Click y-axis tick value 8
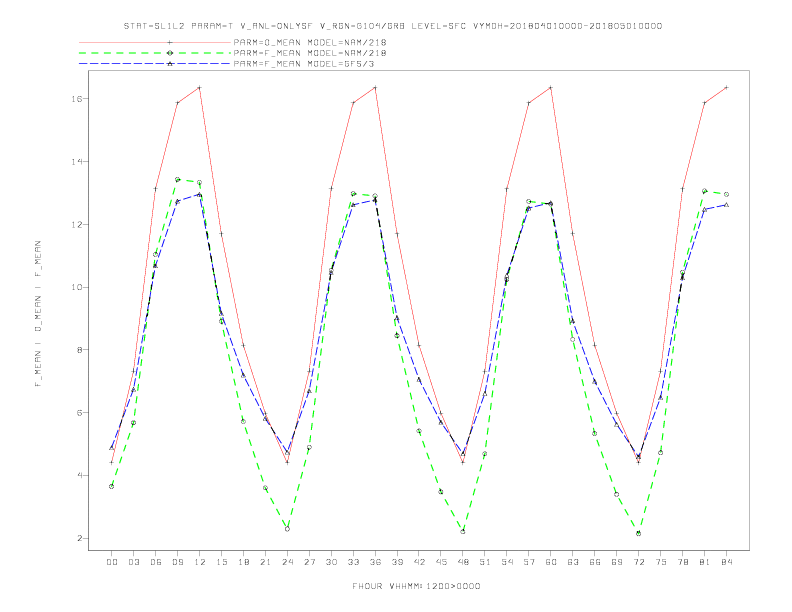Screen dimensions: 792x612 coord(81,350)
